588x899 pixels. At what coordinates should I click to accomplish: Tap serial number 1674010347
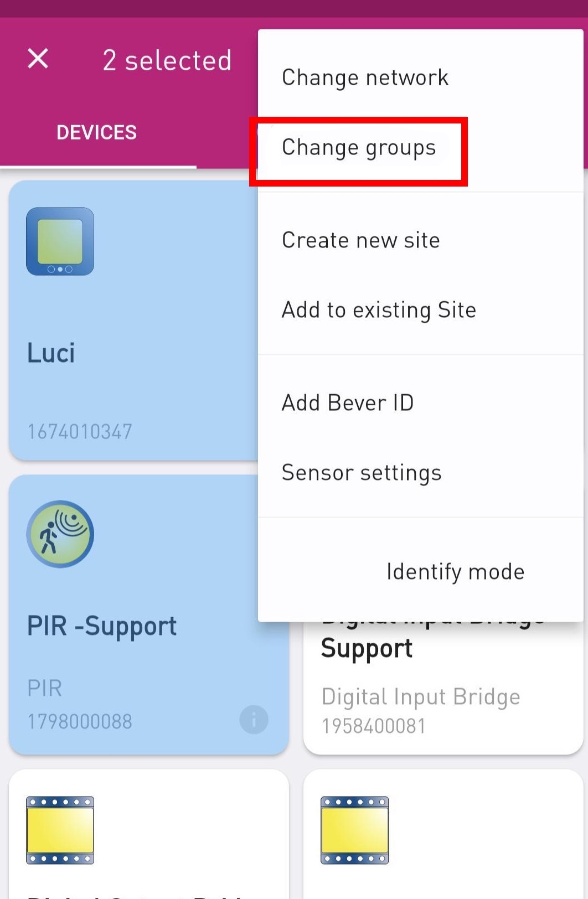(80, 432)
